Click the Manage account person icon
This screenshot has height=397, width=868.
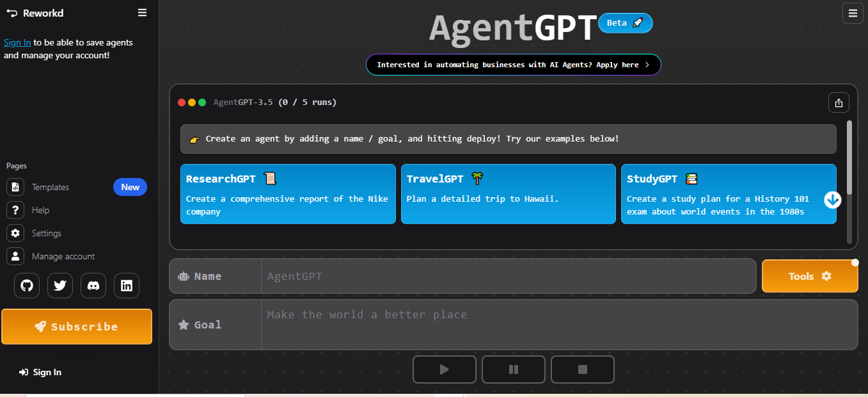pos(15,256)
